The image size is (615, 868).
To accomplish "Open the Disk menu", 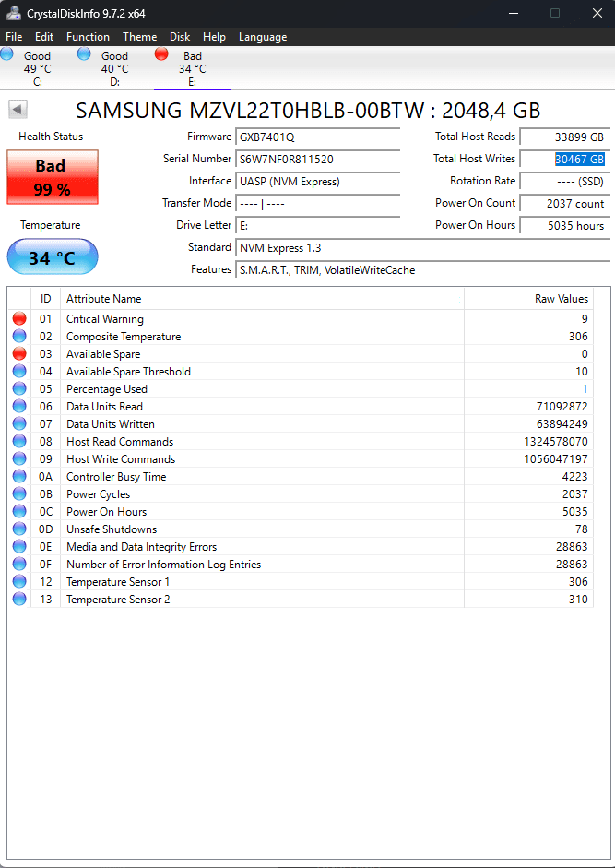I will pyautogui.click(x=180, y=37).
